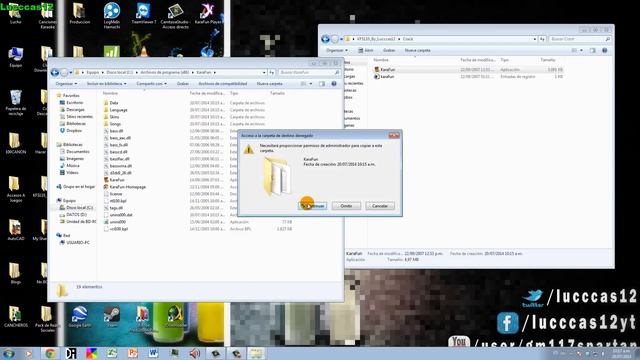The height and width of the screenshot is (360, 640).
Task: Click 'Disco local (C:)' breadcrumb in address bar
Action: 120,72
